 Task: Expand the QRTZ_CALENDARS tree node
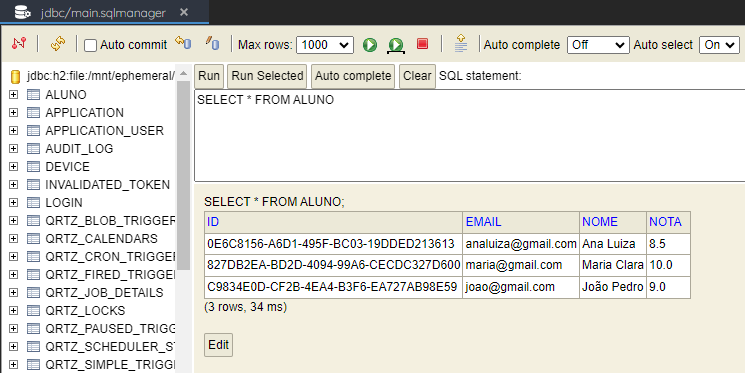click(x=13, y=239)
